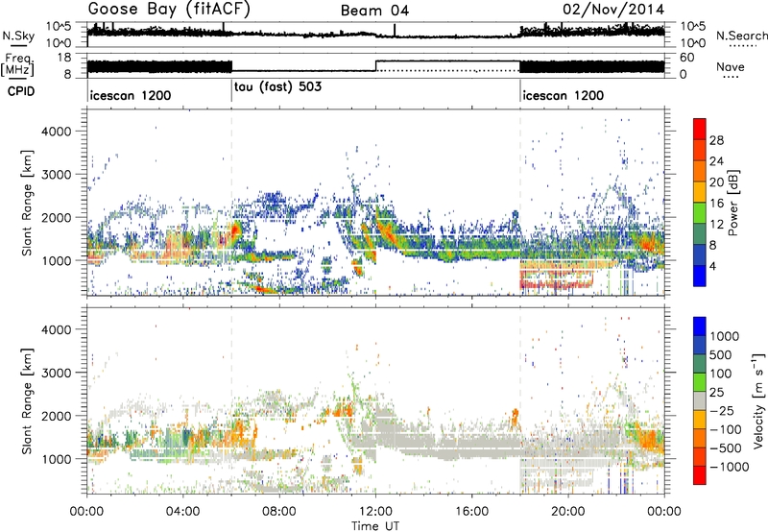768x532 pixels.
Task: Click the 'Slant Range [km]' label of velocity panel
Action: pos(27,400)
